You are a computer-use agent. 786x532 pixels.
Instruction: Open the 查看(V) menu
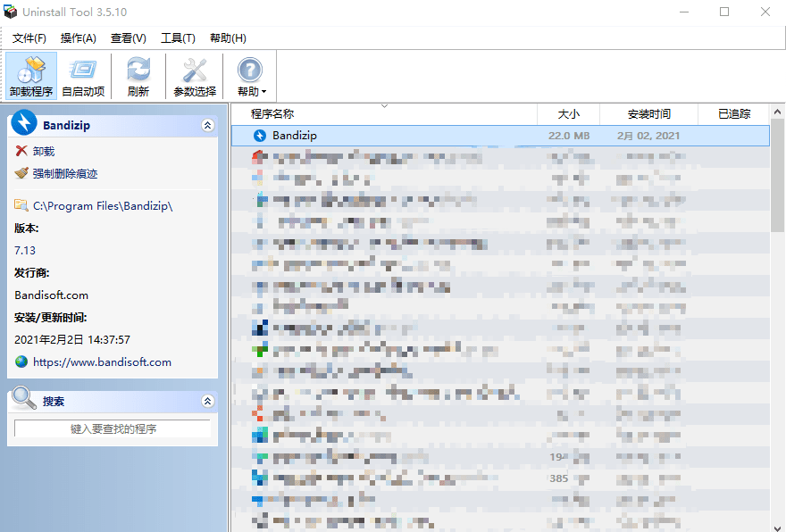[129, 38]
